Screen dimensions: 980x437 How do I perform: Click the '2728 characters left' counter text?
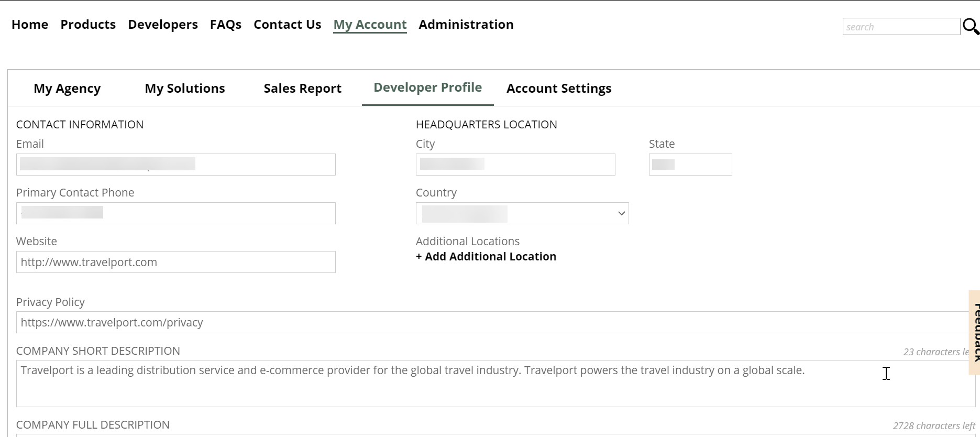pos(934,426)
